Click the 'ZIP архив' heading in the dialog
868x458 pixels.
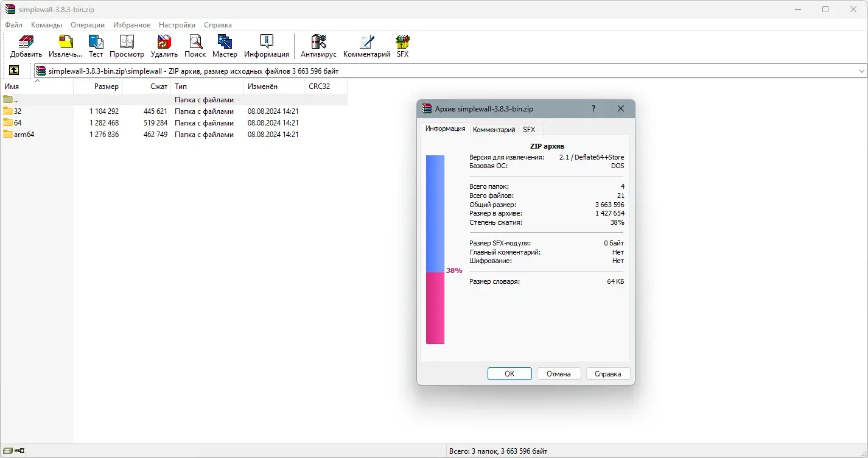click(x=547, y=146)
